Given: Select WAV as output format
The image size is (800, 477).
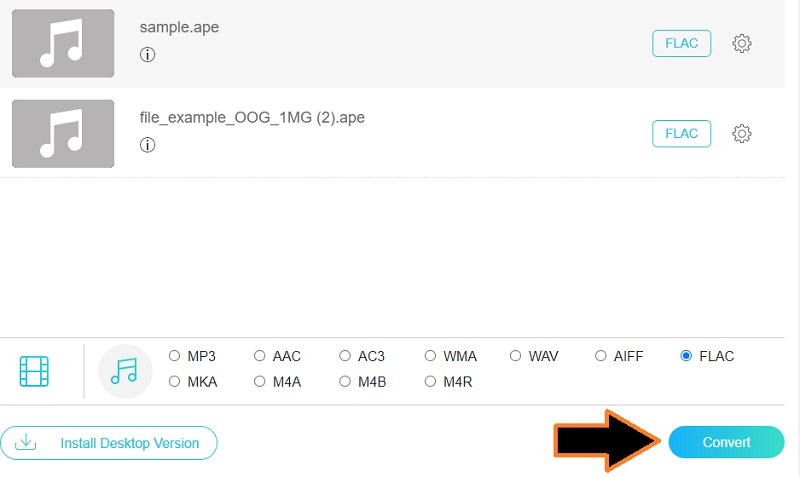Looking at the screenshot, I should pyautogui.click(x=516, y=356).
